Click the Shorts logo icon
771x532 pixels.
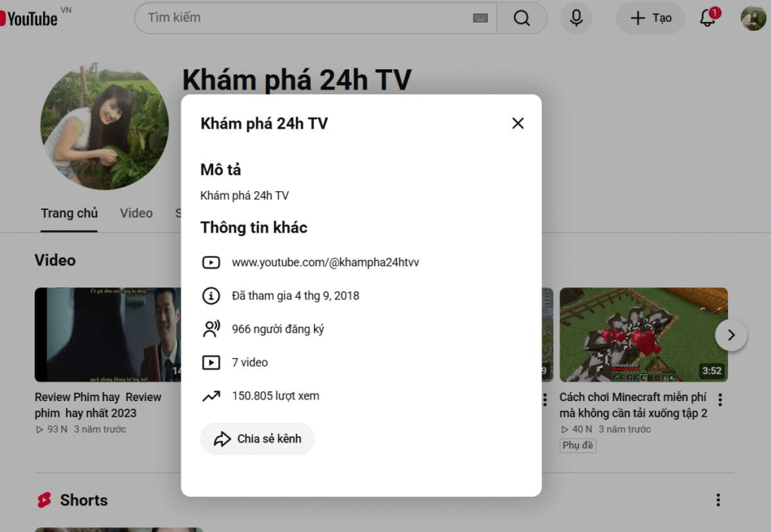tap(44, 500)
